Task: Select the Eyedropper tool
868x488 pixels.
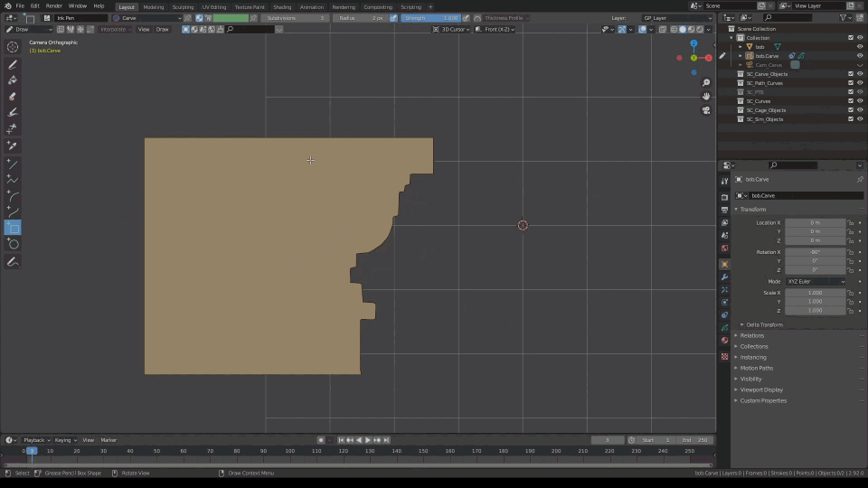Action: click(x=13, y=145)
